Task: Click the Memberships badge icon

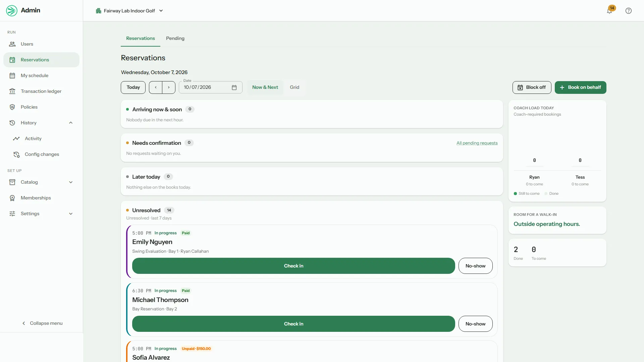Action: (12, 198)
